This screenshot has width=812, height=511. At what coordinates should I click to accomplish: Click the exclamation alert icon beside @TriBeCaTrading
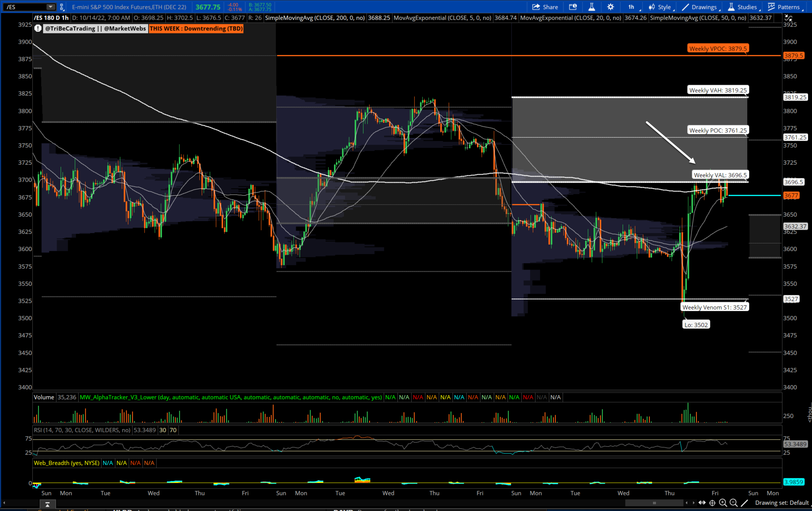click(x=38, y=29)
